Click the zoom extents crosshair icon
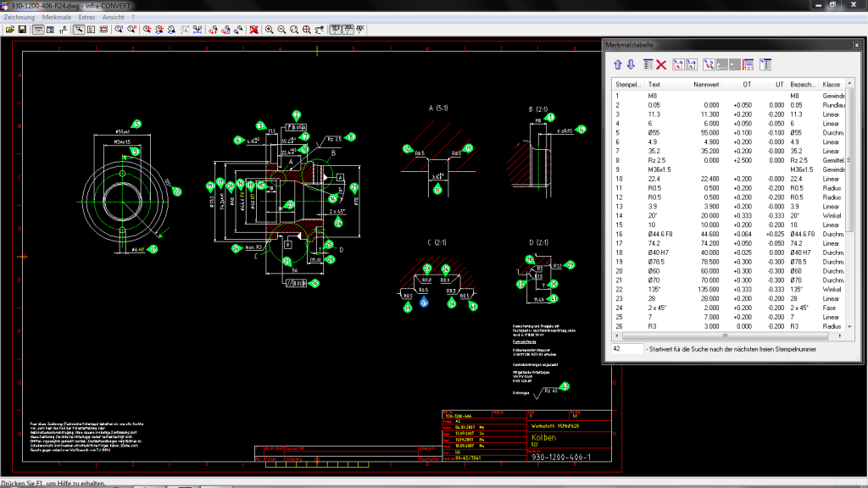 tap(307, 30)
